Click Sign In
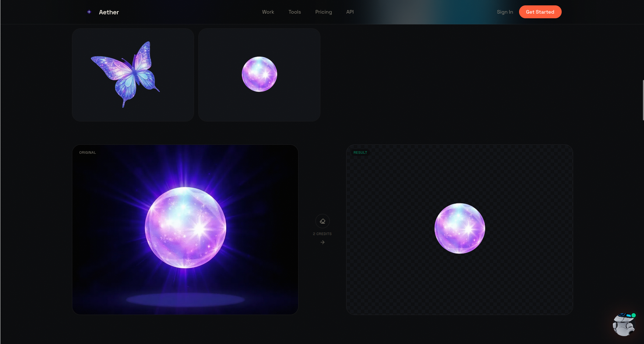Viewport: 644px width, 344px height. coord(505,12)
